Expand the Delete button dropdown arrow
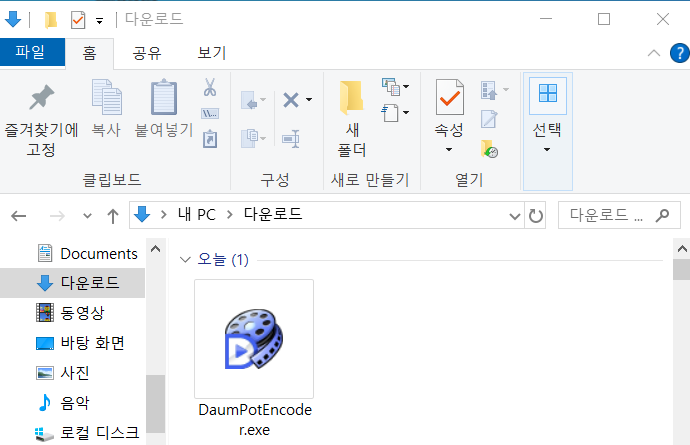 (309, 99)
